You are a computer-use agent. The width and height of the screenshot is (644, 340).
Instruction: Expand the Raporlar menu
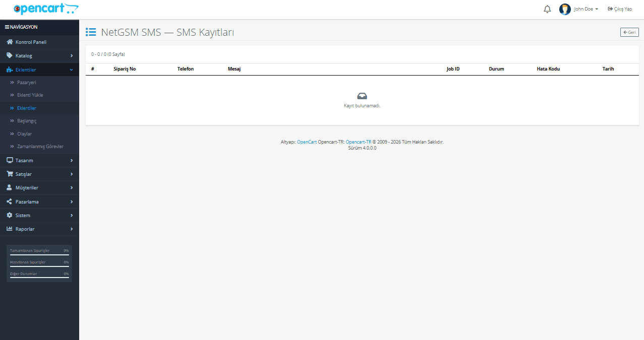[39, 229]
